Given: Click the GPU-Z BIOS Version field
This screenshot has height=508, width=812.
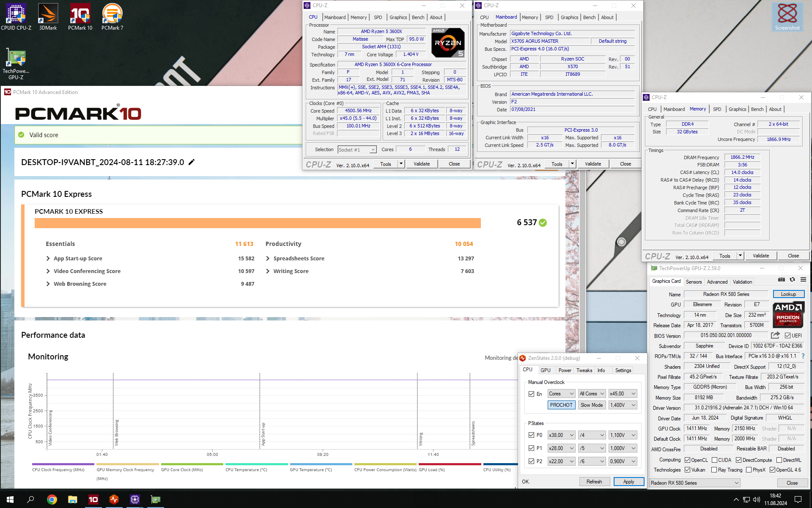Looking at the screenshot, I should 726,335.
